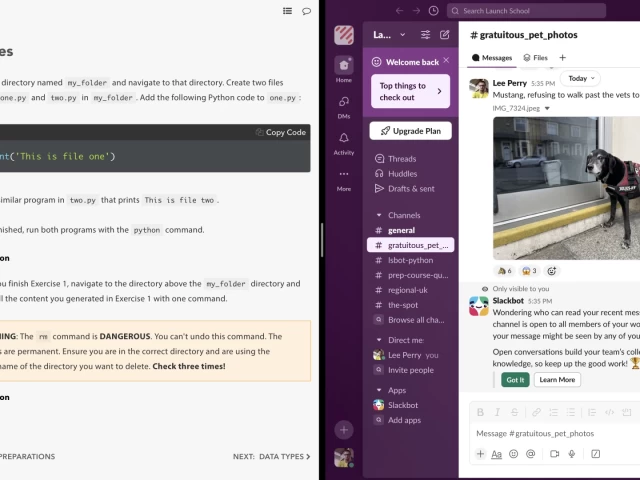Viewport: 640px width, 480px height.
Task: Collapse the Channels section
Action: coord(378,215)
